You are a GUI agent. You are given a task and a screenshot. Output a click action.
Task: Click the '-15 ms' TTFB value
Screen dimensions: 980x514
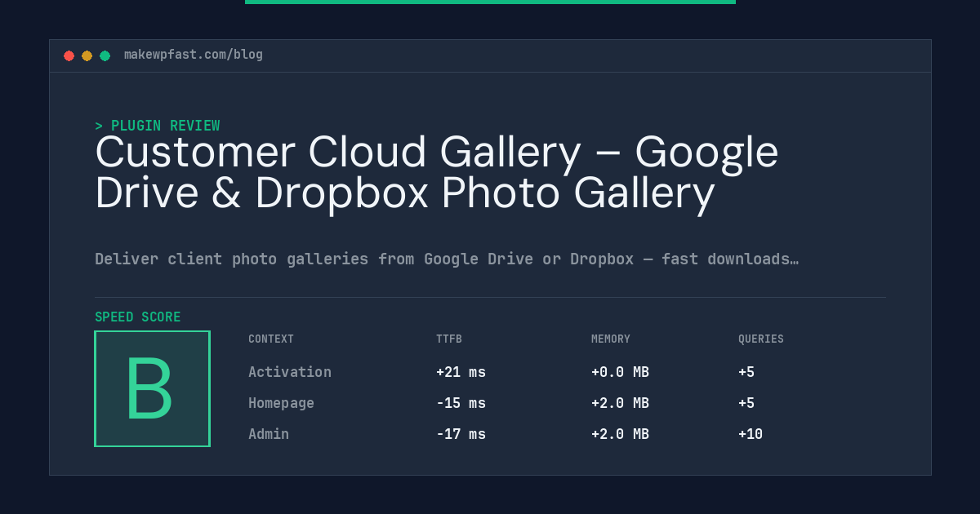461,403
